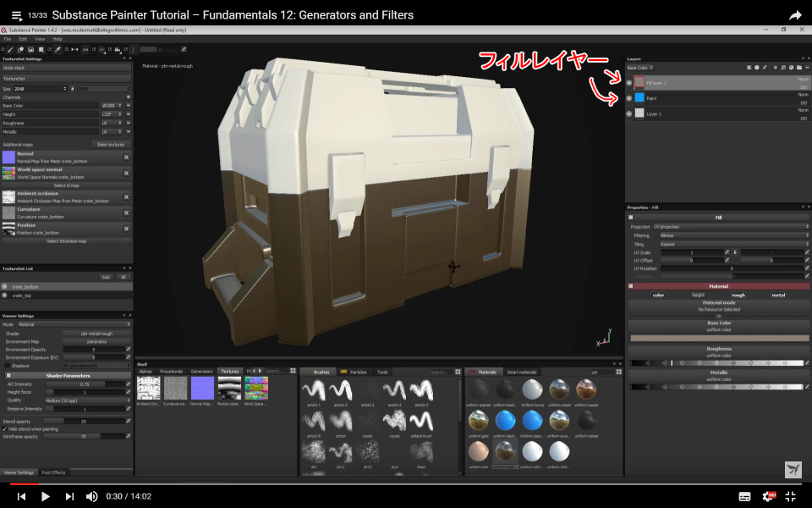This screenshot has height=508, width=812.
Task: Select the Projection tool icon
Action: (x=30, y=49)
